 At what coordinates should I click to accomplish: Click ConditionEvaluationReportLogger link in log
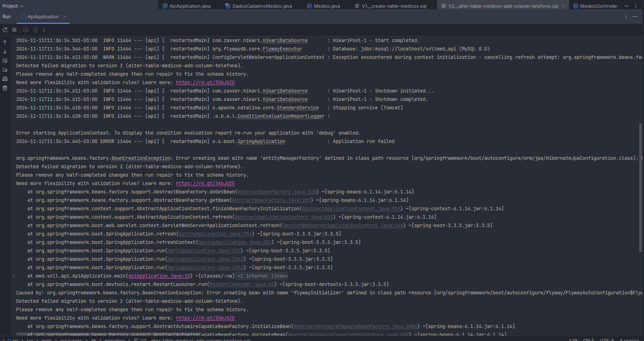click(x=281, y=116)
